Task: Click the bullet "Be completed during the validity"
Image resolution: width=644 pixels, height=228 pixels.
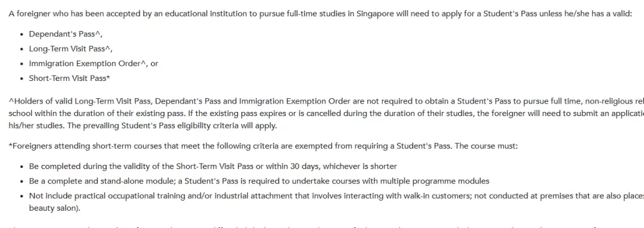Action: tap(213, 167)
